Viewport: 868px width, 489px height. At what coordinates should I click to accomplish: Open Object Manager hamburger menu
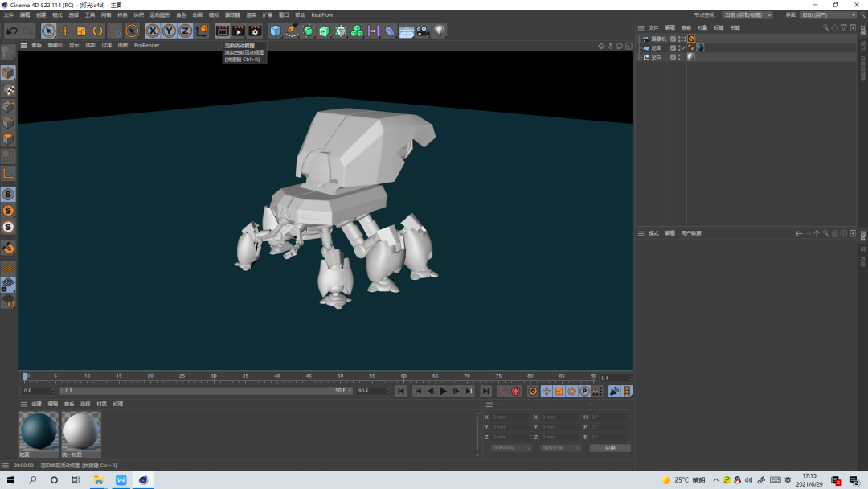pos(641,27)
